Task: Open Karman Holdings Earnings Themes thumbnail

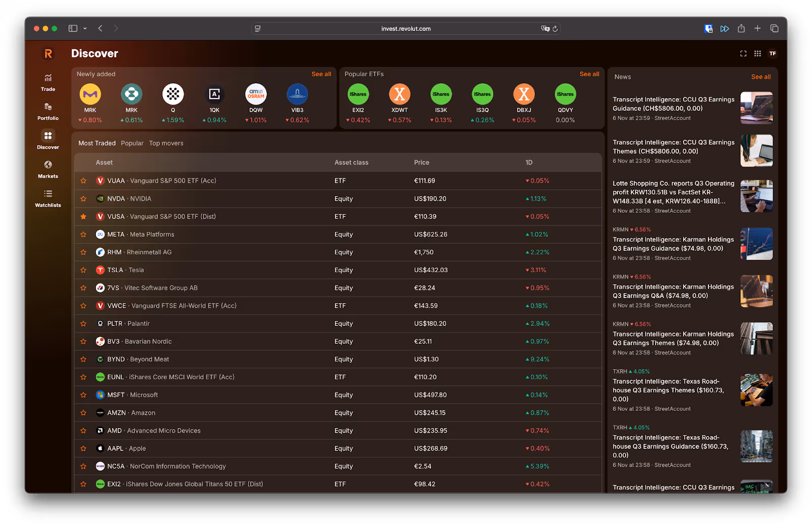Action: [x=756, y=339]
